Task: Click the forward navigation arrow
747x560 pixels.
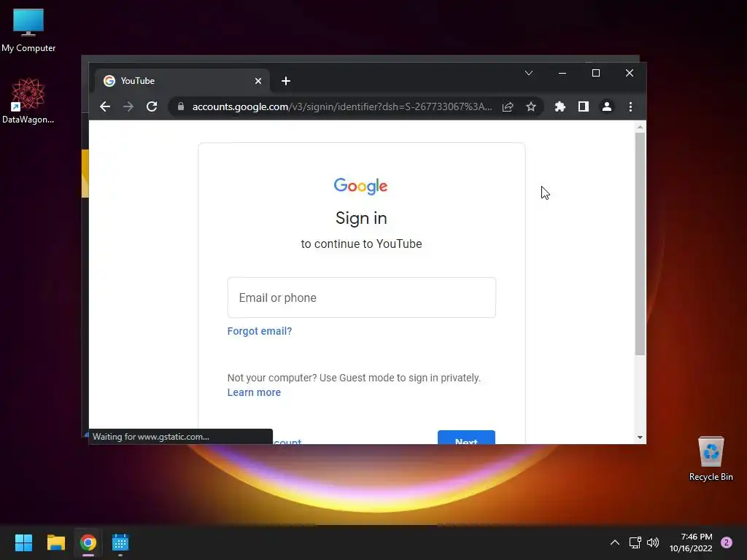Action: [x=128, y=106]
